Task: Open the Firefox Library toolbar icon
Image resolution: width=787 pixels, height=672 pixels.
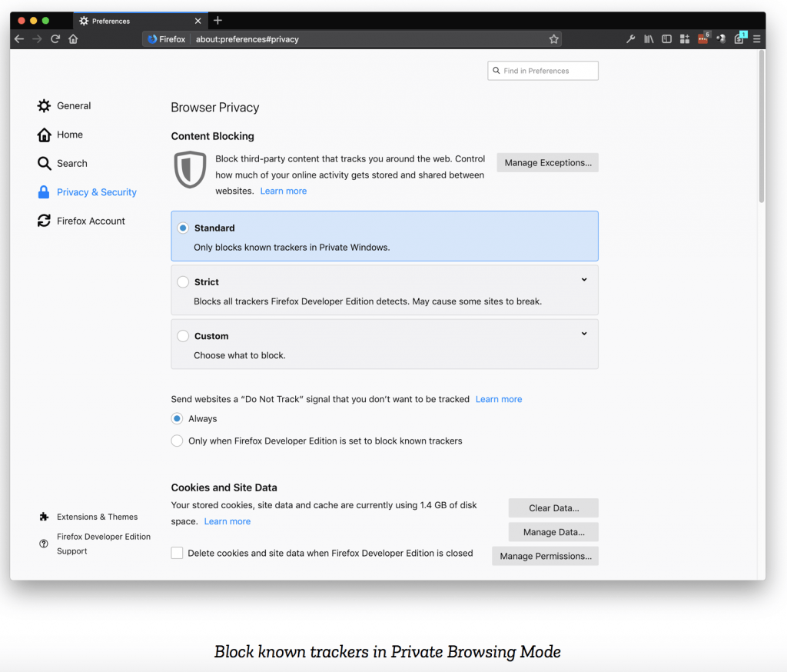Action: coord(649,38)
